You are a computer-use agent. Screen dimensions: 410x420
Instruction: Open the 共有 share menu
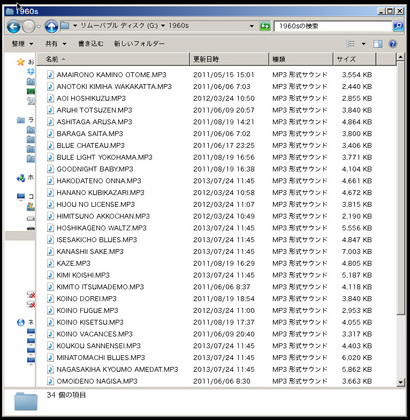[x=56, y=44]
